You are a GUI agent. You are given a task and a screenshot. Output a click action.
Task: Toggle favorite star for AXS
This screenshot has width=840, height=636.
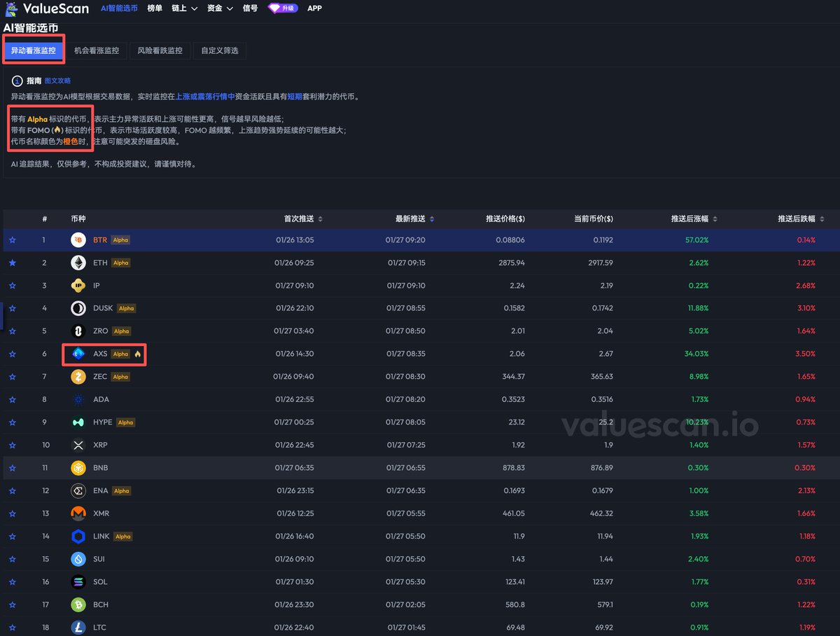coord(12,354)
